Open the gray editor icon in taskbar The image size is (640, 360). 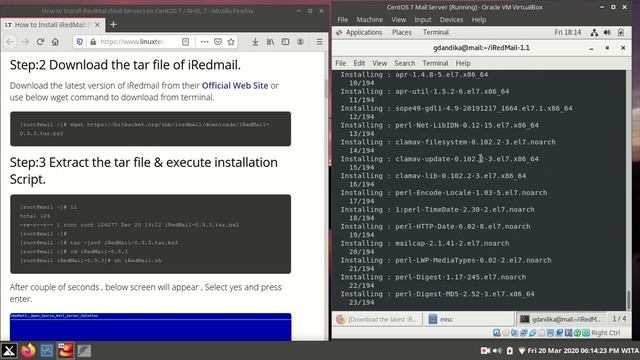84,351
